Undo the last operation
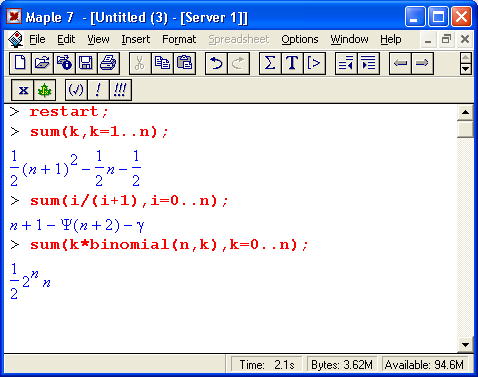The height and width of the screenshot is (377, 478). (x=216, y=63)
